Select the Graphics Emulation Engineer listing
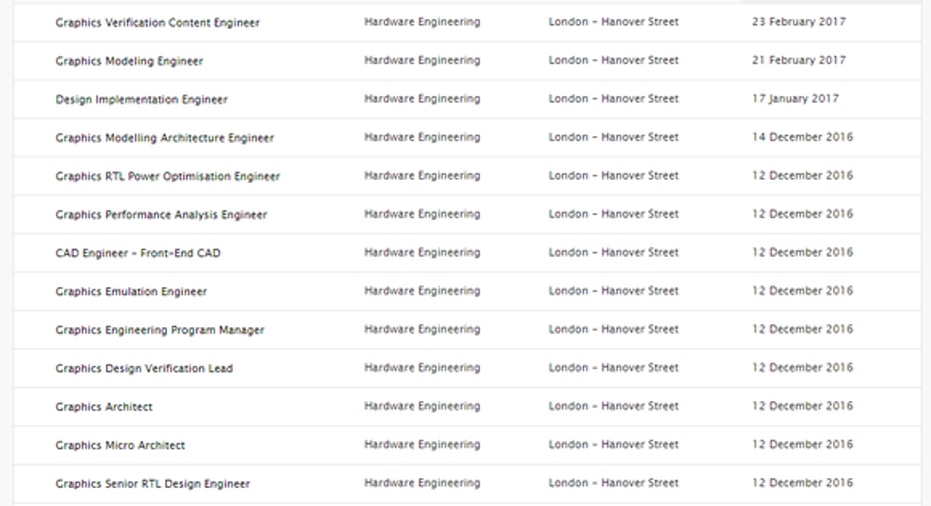This screenshot has height=506, width=931. pos(131,292)
